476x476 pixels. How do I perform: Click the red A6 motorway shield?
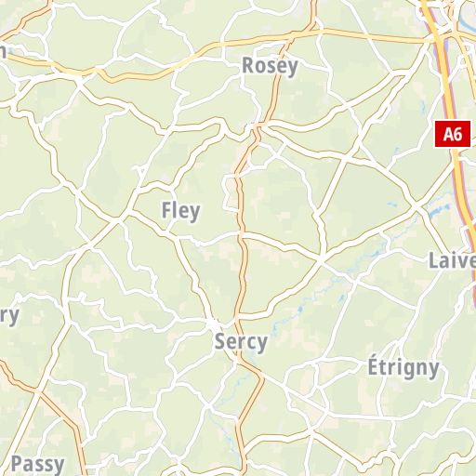453,134
